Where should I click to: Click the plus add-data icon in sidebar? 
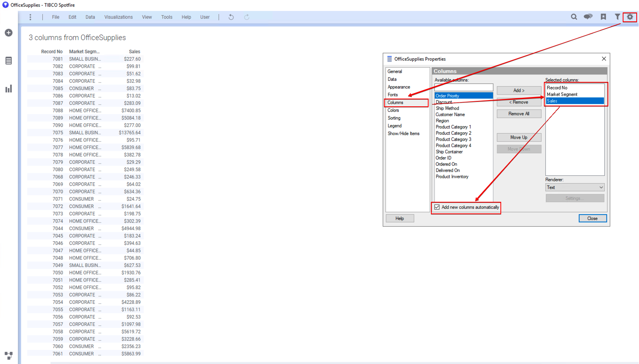point(9,33)
